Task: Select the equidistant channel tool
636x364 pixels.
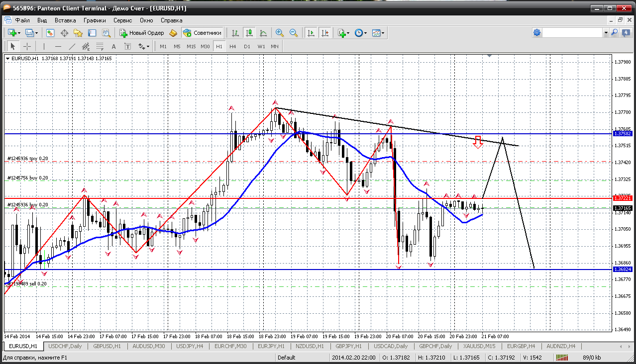Action: [86, 46]
